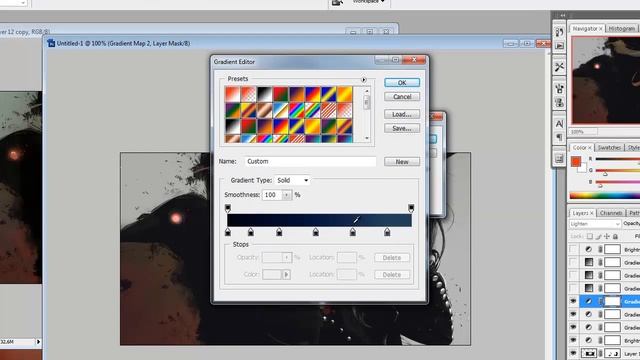Choose the black-to-white gradient preset
640x360 pixels.
[264, 94]
